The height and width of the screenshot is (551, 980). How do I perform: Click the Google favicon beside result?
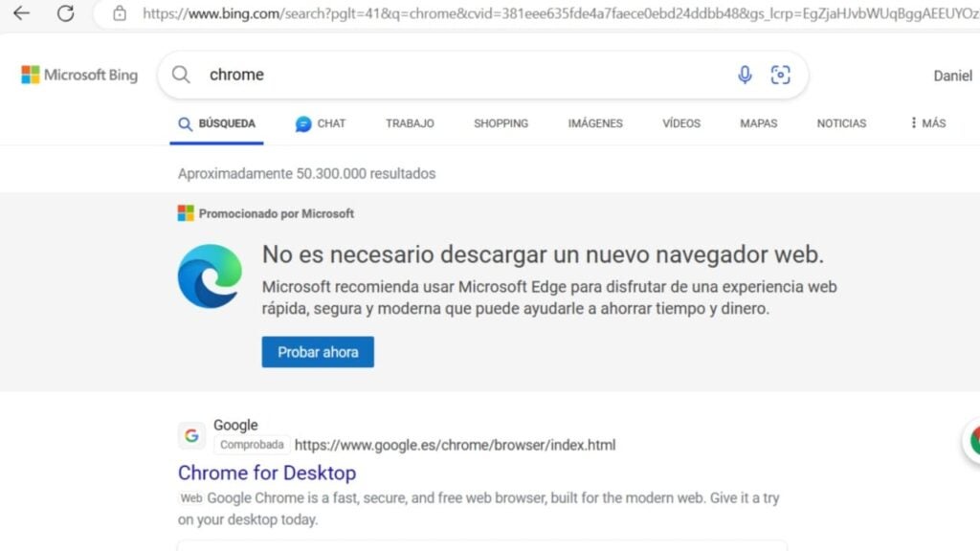pos(191,435)
